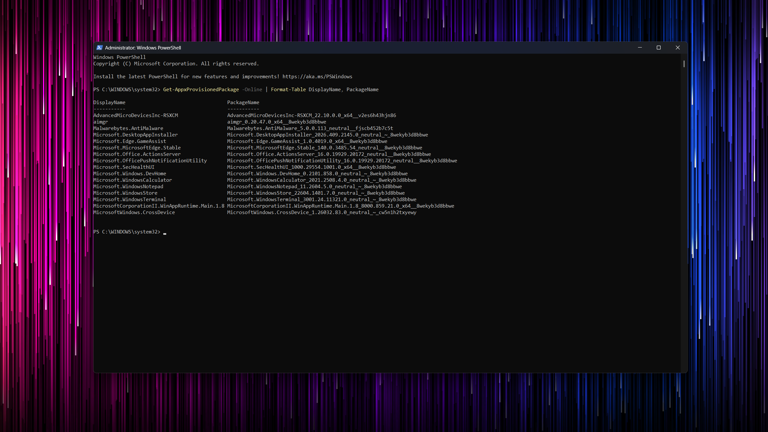Click MicrosoftWindows.CrossDevice in DisplayName column
Viewport: 768px width, 432px height.
click(134, 213)
